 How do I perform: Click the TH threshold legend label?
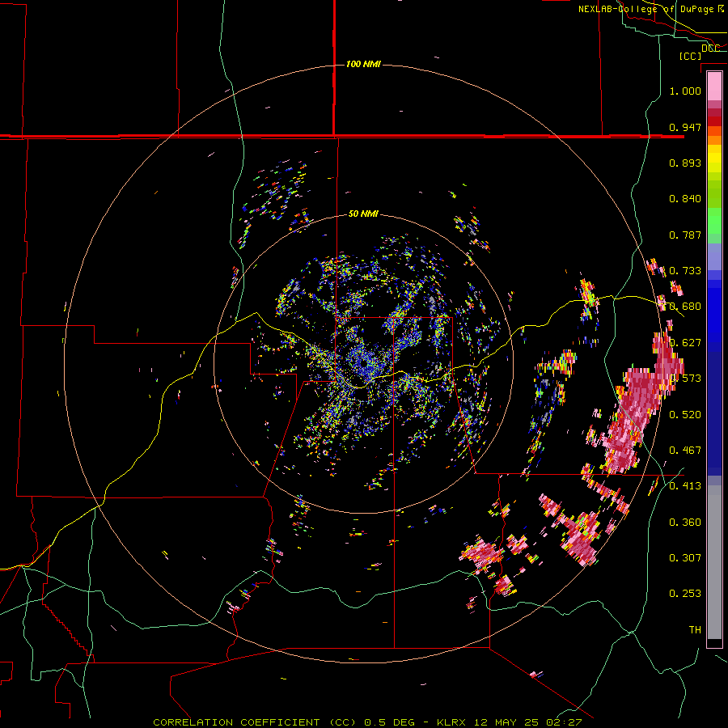pyautogui.click(x=695, y=630)
